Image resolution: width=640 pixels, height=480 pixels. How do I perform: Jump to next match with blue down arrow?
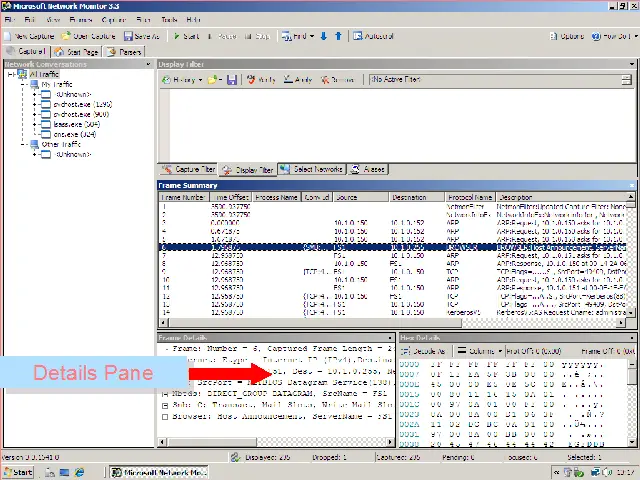pyautogui.click(x=324, y=36)
